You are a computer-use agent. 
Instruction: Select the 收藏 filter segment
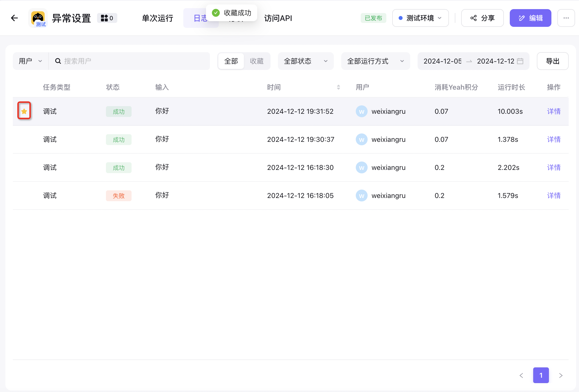257,61
